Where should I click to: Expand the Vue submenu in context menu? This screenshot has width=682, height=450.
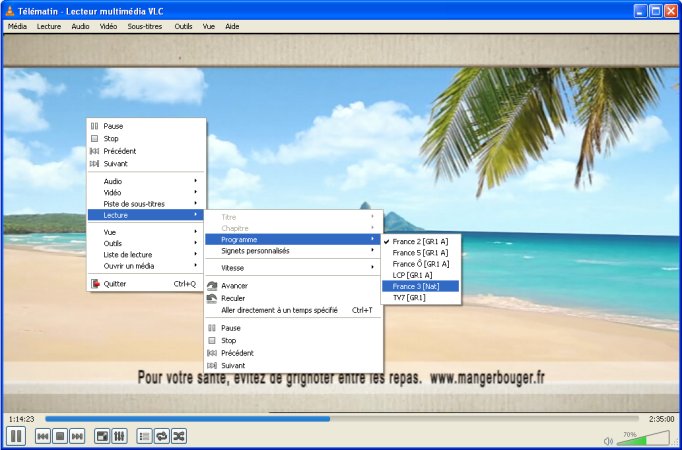tap(146, 232)
